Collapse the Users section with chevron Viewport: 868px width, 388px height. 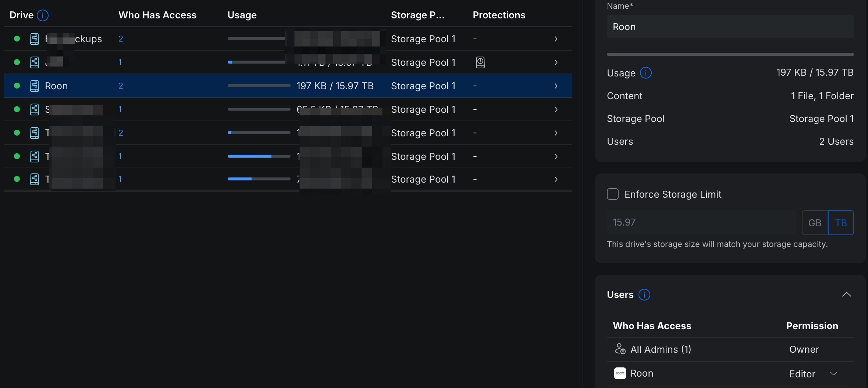coord(846,294)
